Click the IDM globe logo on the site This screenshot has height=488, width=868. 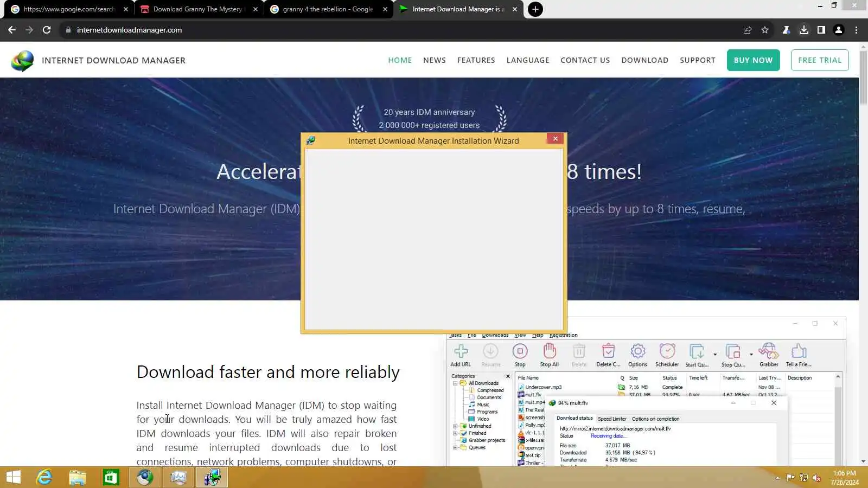22,61
